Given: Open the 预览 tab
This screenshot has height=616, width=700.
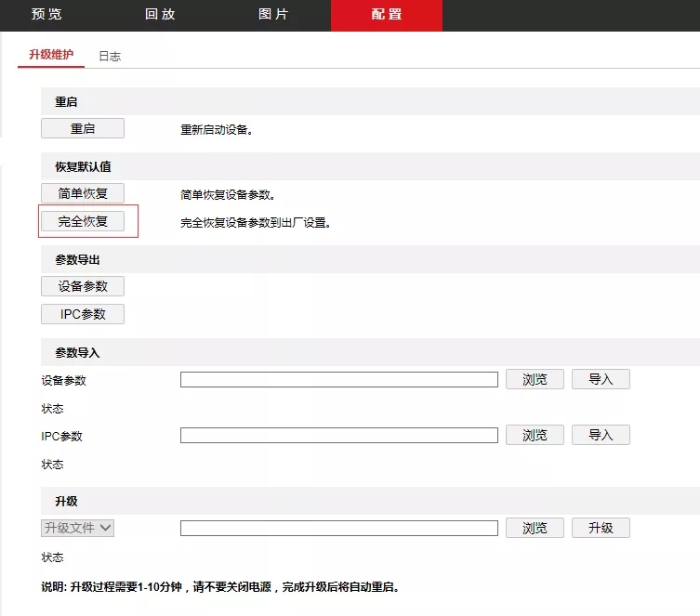Looking at the screenshot, I should tap(46, 14).
